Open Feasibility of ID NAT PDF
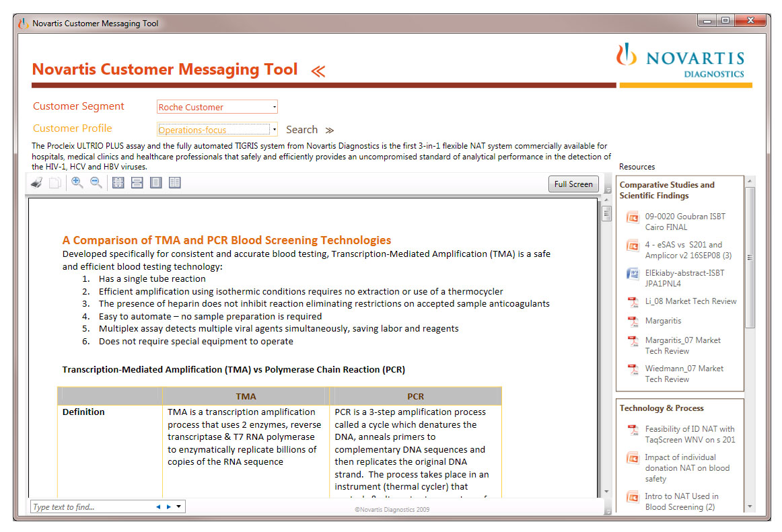 point(681,434)
